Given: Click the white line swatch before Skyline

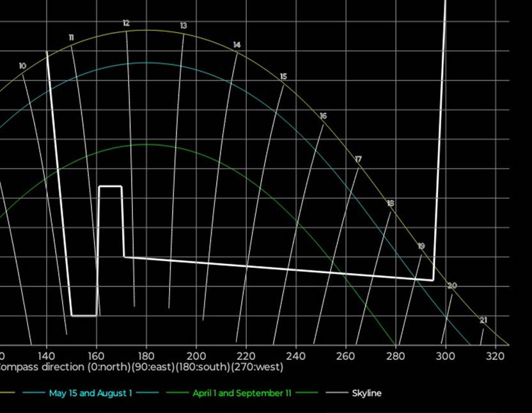Looking at the screenshot, I should click(x=337, y=393).
